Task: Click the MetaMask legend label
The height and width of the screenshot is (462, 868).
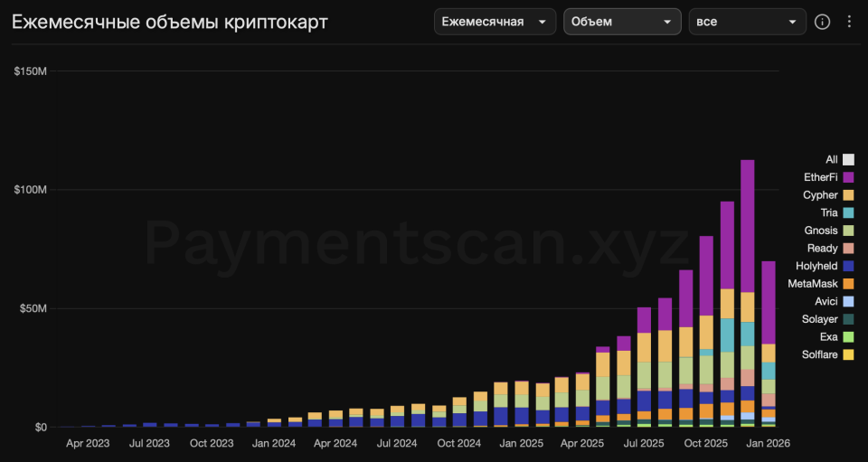Action: click(813, 284)
